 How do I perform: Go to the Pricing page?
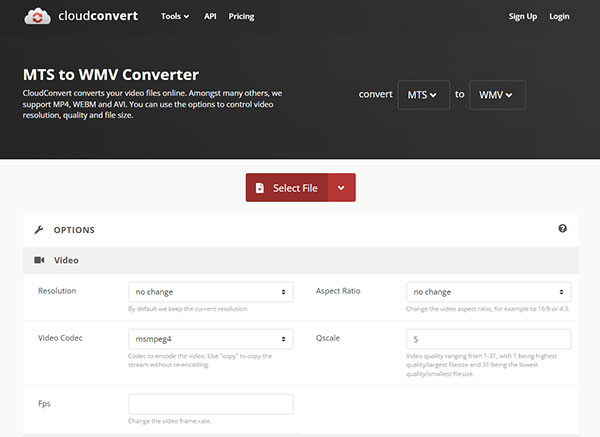tap(241, 16)
